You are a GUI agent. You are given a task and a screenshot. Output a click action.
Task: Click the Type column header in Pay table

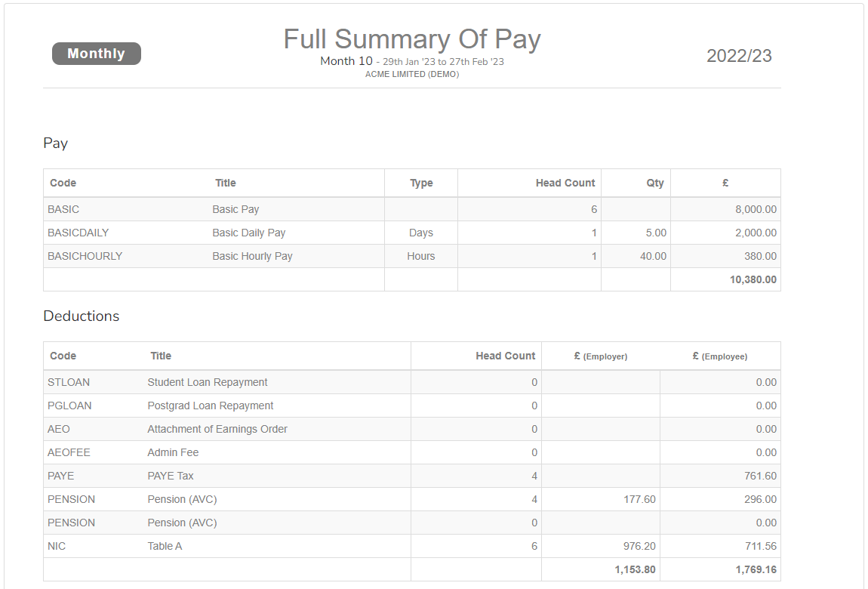[x=421, y=183]
